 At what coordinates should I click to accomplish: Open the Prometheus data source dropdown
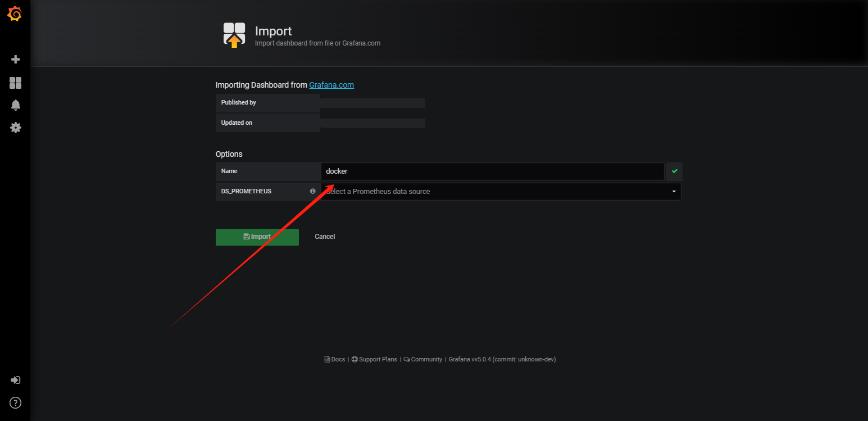click(501, 192)
